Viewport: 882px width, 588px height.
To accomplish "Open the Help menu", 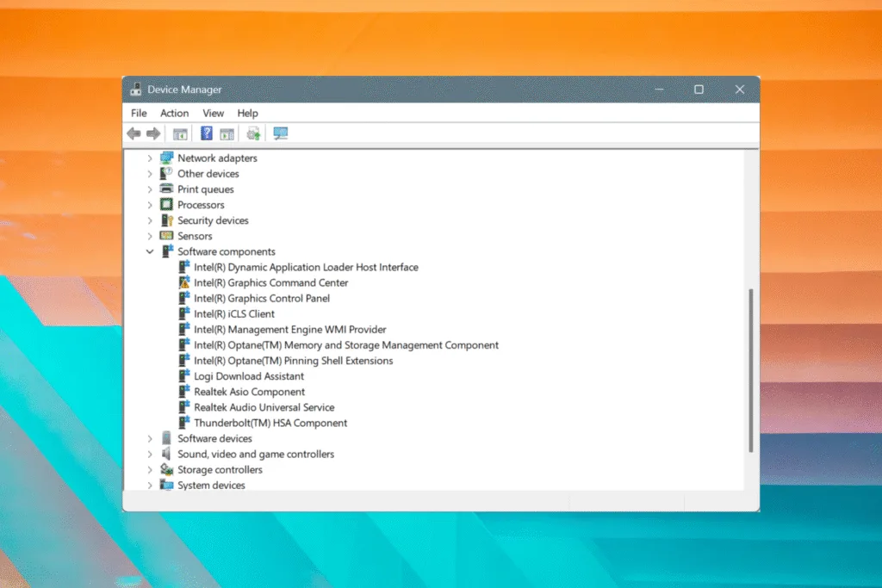I will 247,113.
